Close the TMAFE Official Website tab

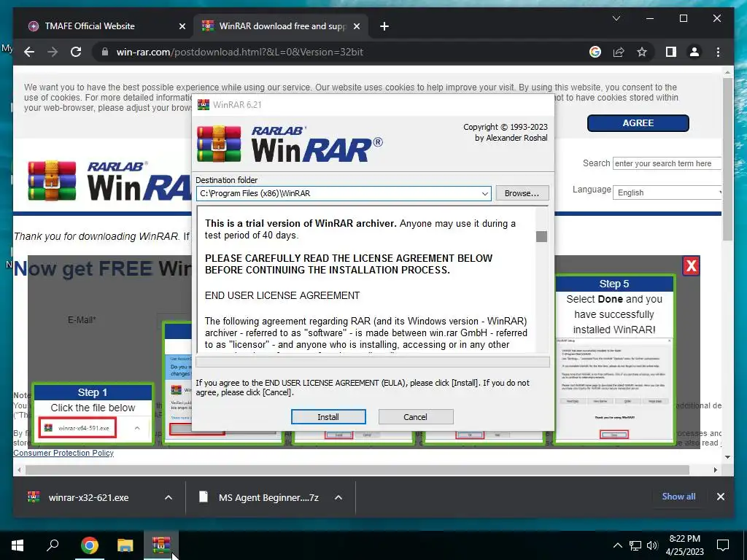point(182,26)
